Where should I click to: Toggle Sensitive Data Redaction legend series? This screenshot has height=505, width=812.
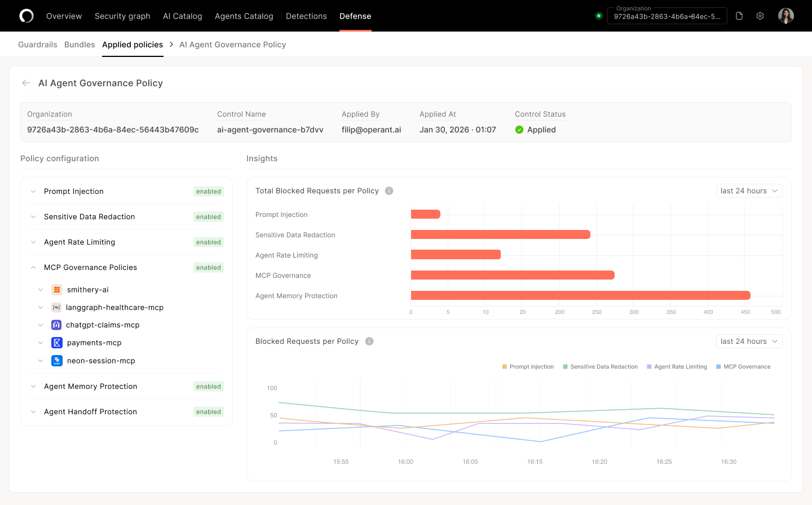pos(600,367)
